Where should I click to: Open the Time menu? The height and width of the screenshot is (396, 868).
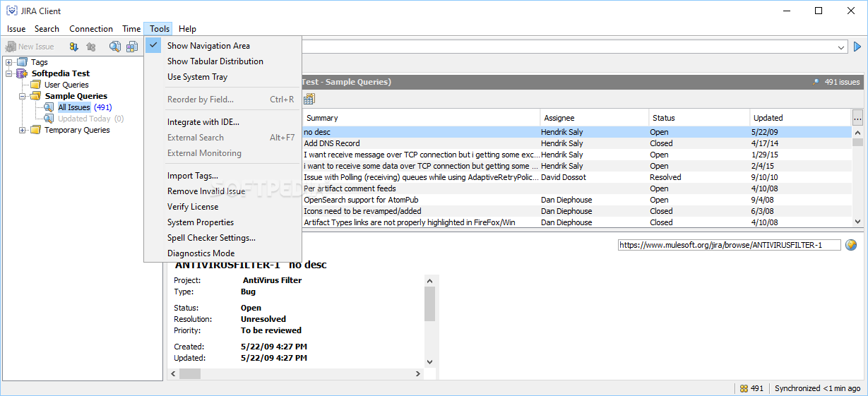coord(131,29)
